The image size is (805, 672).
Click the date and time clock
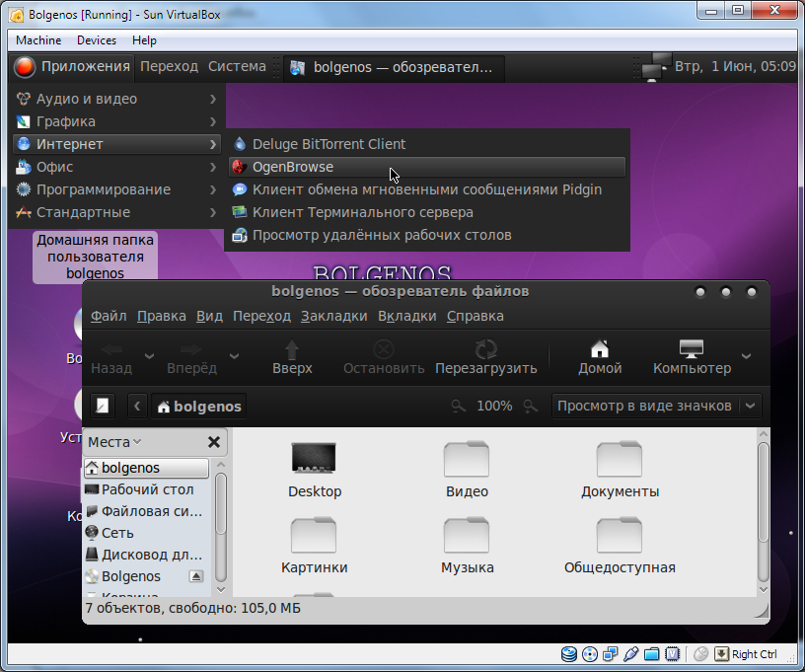(x=735, y=67)
